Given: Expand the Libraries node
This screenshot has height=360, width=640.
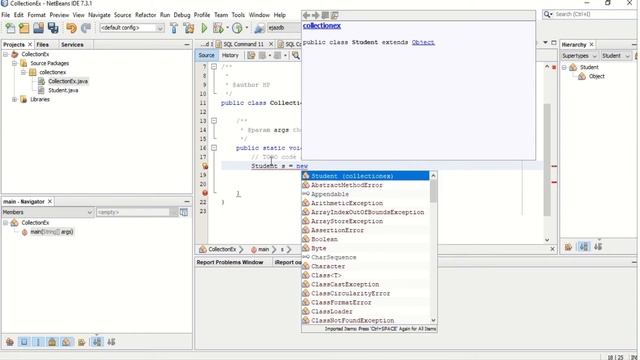Looking at the screenshot, I should coord(15,99).
